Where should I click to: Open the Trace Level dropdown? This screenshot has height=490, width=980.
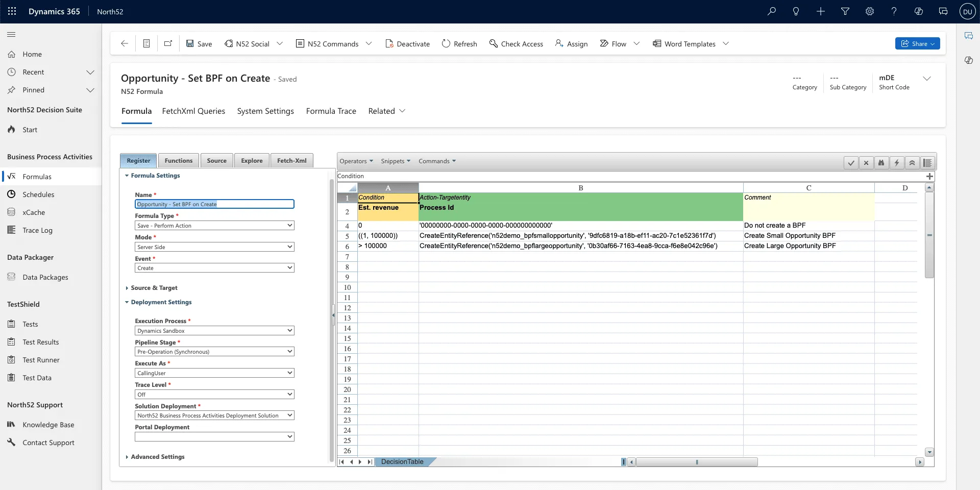pos(214,395)
